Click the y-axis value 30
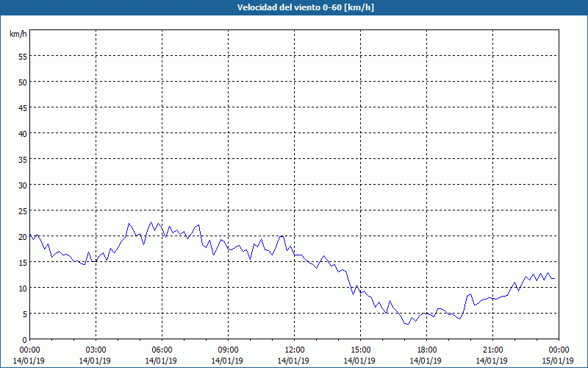This screenshot has width=588, height=368. pyautogui.click(x=23, y=185)
